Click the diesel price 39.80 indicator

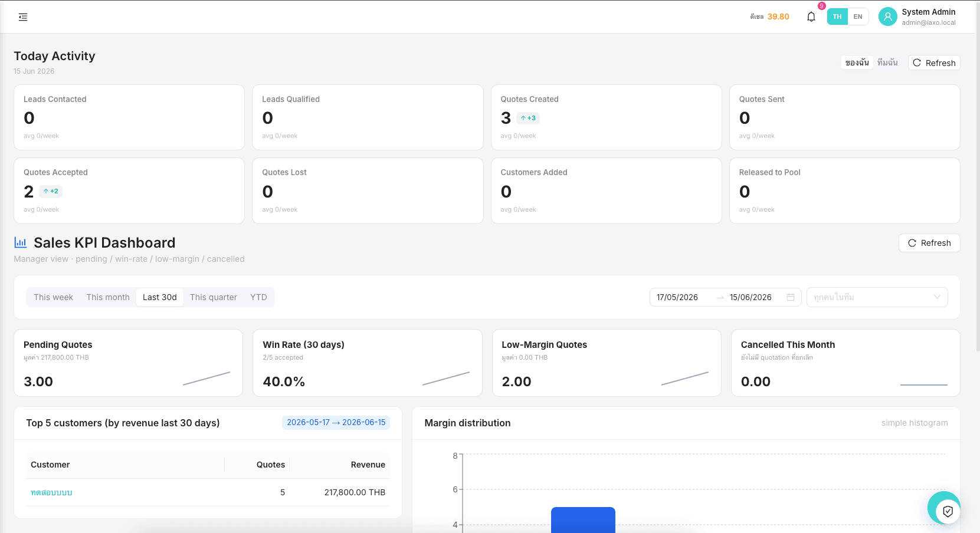coord(769,17)
